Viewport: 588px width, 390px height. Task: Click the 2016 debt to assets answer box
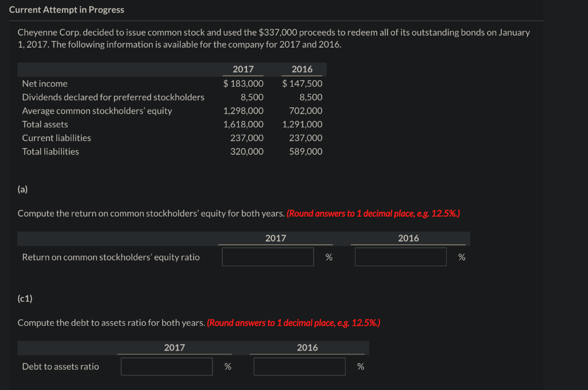pos(299,366)
